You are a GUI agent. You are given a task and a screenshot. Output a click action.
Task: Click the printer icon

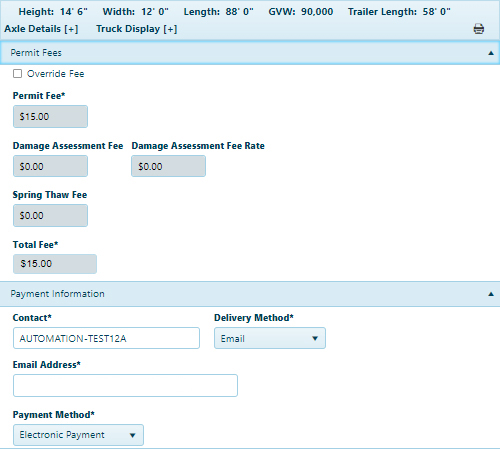[479, 29]
